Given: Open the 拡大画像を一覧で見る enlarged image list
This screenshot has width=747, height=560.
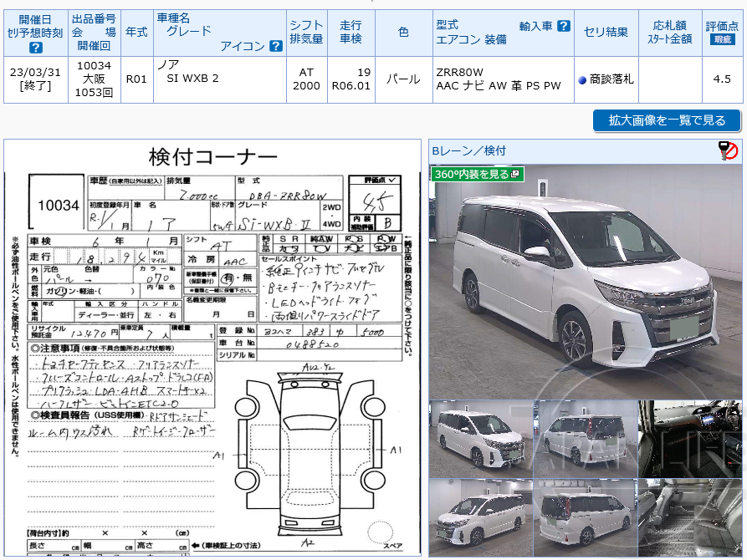Looking at the screenshot, I should tap(665, 120).
